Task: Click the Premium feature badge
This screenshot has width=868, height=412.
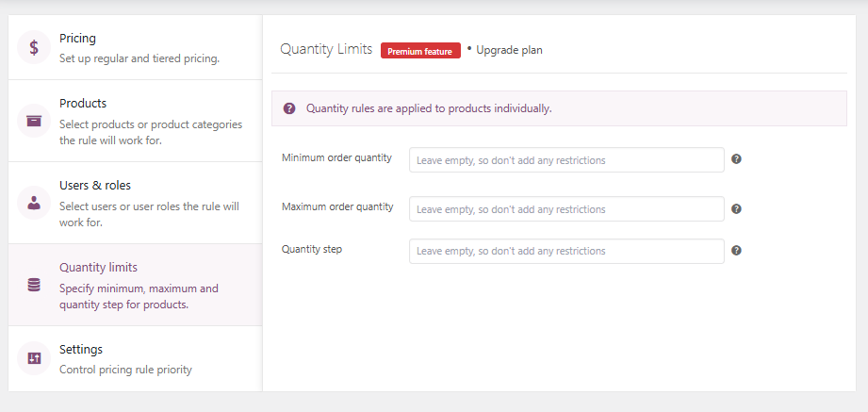Action: pyautogui.click(x=420, y=51)
